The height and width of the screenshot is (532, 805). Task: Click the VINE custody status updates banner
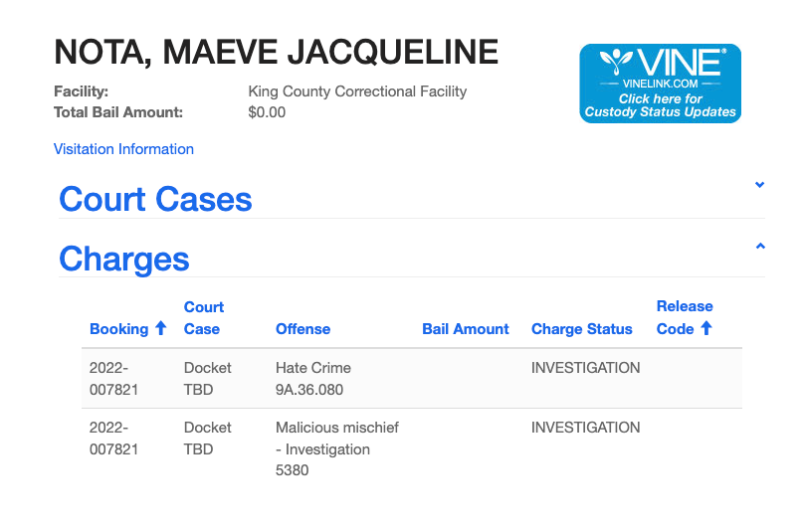pyautogui.click(x=660, y=84)
